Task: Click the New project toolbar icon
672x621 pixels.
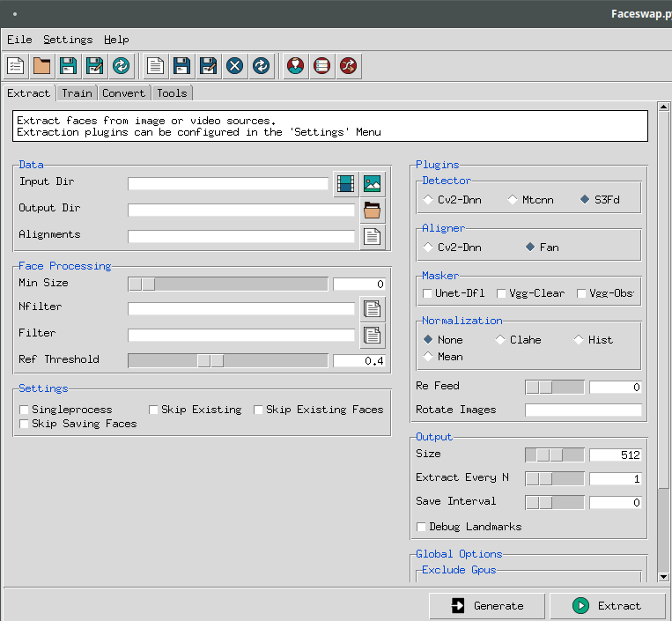Action: pyautogui.click(x=16, y=66)
